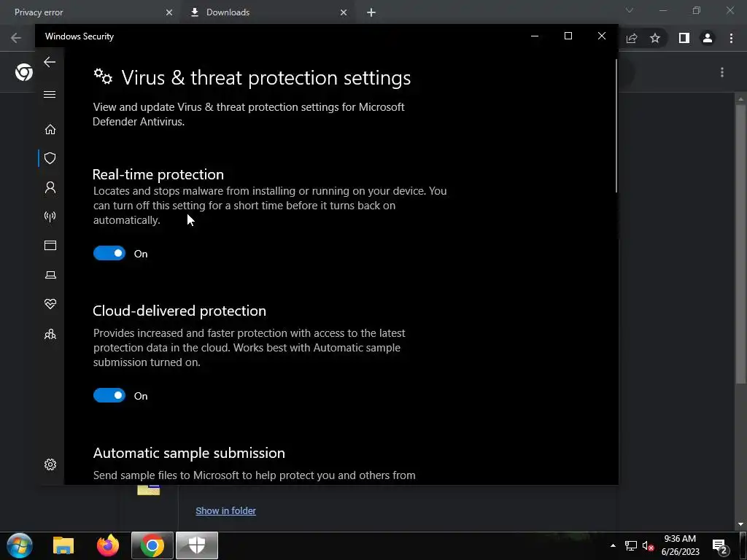Open a new Chrome tab
The image size is (747, 560).
pos(371,13)
